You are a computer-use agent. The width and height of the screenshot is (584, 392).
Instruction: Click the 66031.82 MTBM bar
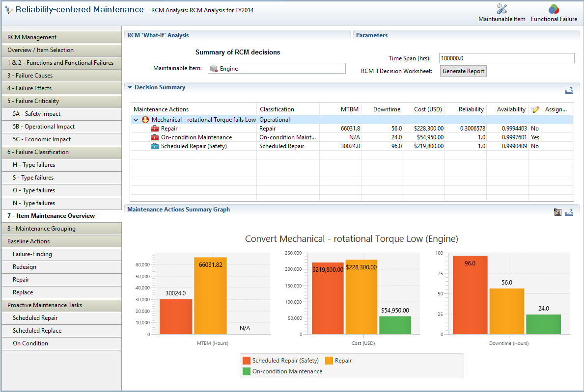click(210, 296)
